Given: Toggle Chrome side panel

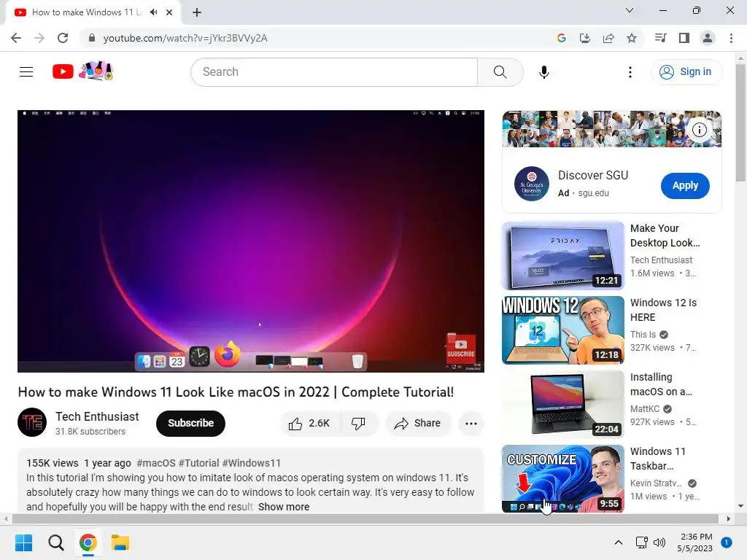Looking at the screenshot, I should tap(684, 38).
